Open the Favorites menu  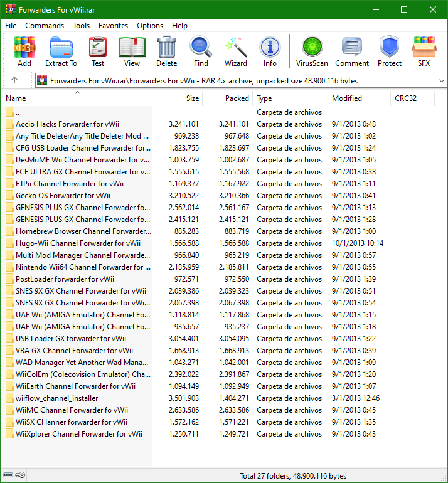pyautogui.click(x=113, y=26)
